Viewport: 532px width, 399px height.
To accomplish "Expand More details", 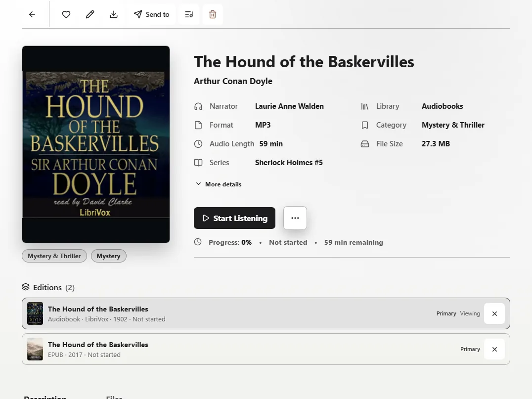I will (219, 184).
